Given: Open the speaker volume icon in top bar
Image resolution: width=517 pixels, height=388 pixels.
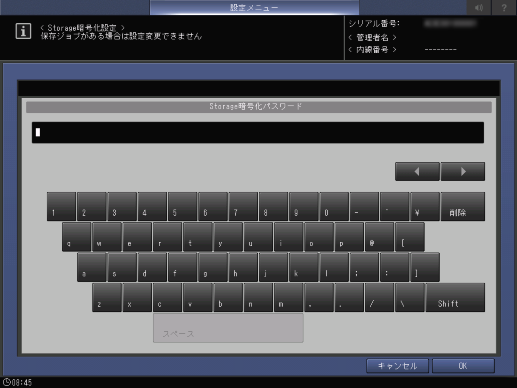Looking at the screenshot, I should point(479,7).
